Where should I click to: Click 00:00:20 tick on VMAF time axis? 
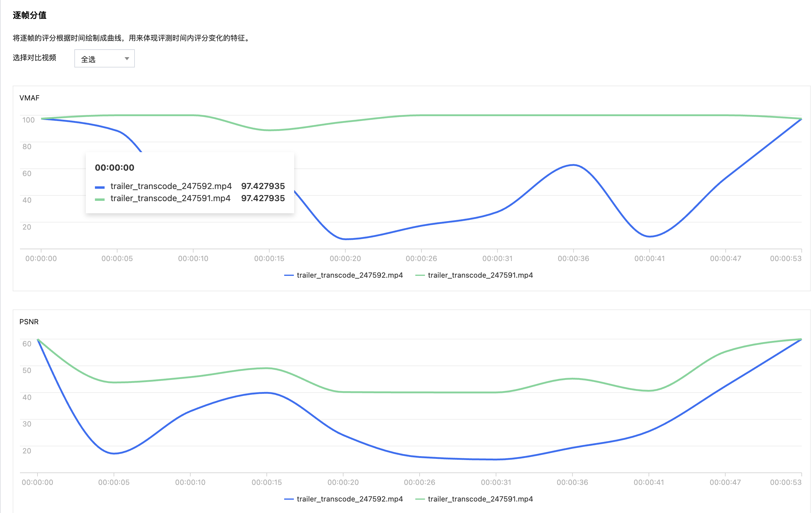point(345,259)
